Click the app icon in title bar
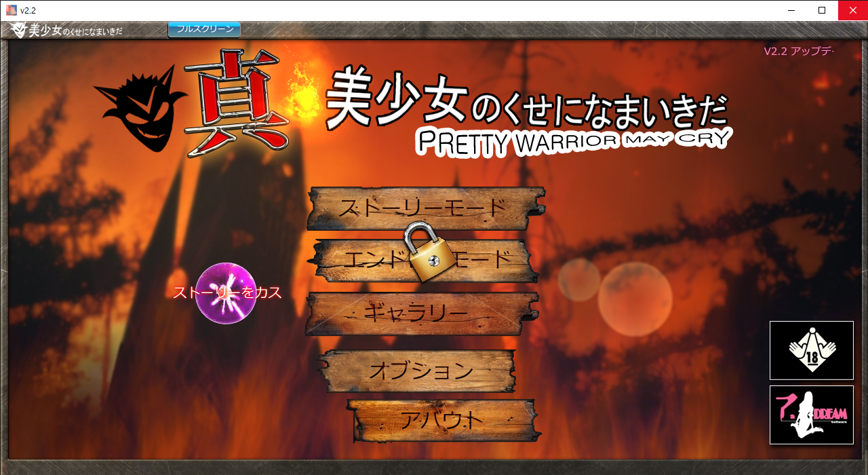Viewport: 868px width, 475px height. tap(12, 10)
